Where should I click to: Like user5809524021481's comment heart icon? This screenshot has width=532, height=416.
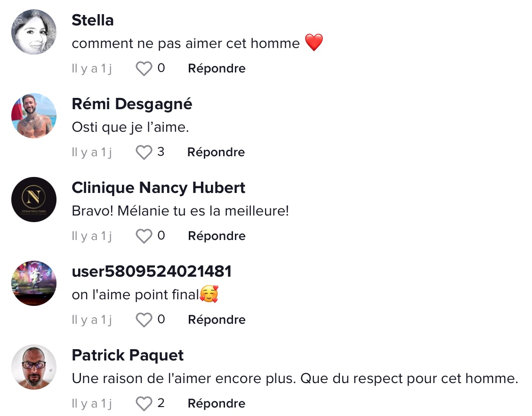coord(144,320)
